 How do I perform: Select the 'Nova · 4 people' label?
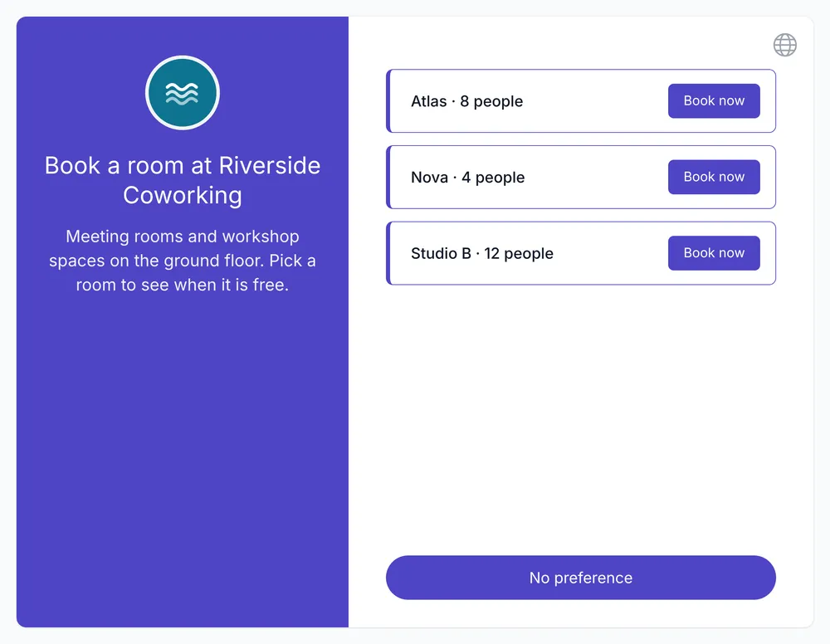[x=468, y=178]
